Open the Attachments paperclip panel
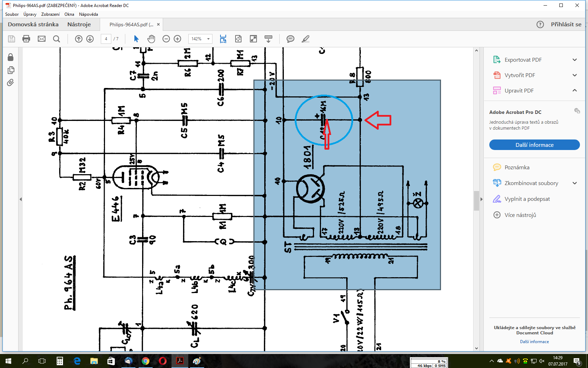 [x=10, y=83]
